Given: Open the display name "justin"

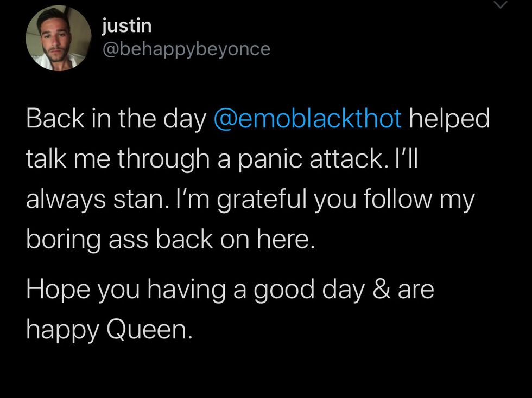Looking at the screenshot, I should (127, 25).
